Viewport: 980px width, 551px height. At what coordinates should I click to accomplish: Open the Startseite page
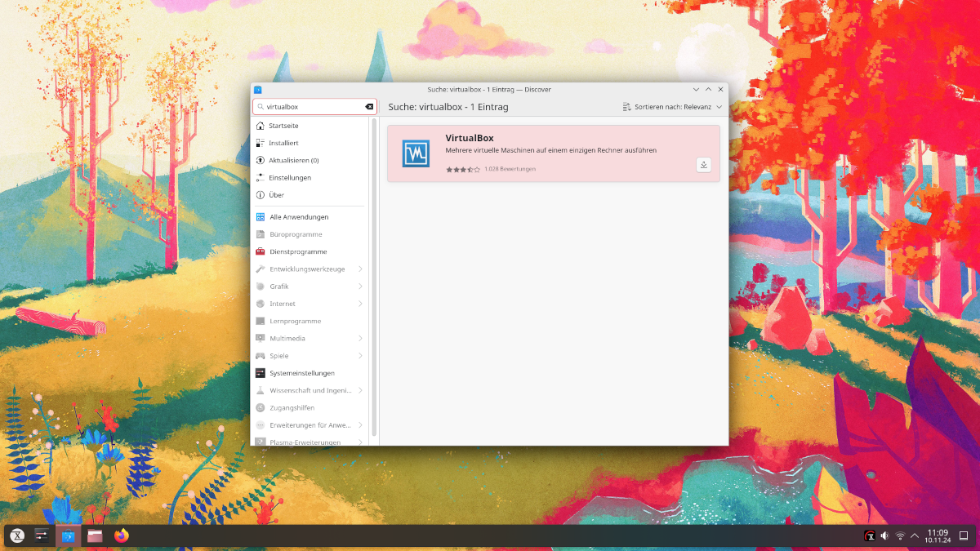pos(310,126)
